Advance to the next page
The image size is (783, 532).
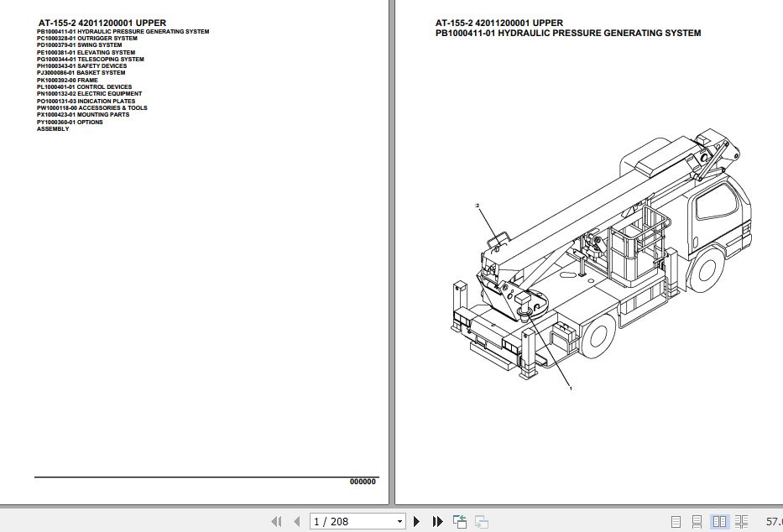pyautogui.click(x=415, y=521)
